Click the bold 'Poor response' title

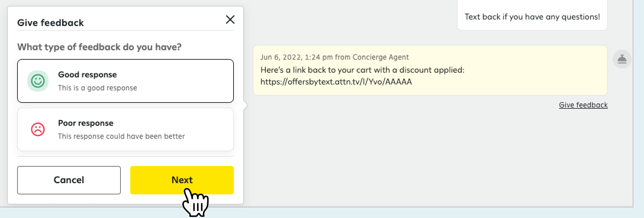point(86,123)
